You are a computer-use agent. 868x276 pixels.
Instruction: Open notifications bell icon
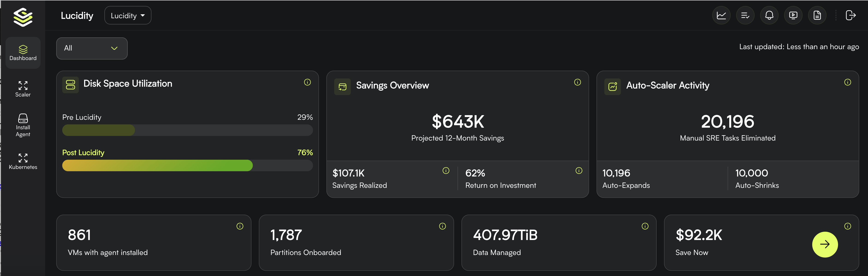coord(769,15)
